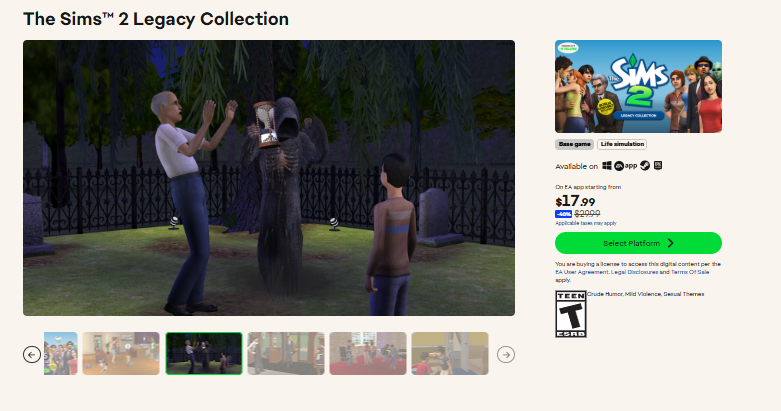Select the Base game tag
781x411 pixels.
(574, 144)
